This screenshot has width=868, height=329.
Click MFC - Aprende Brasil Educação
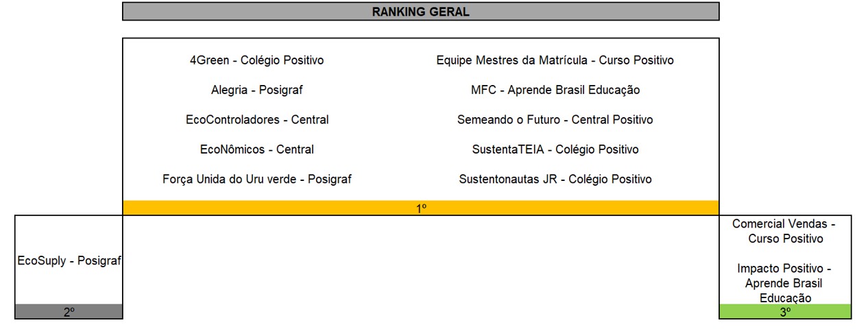click(555, 90)
